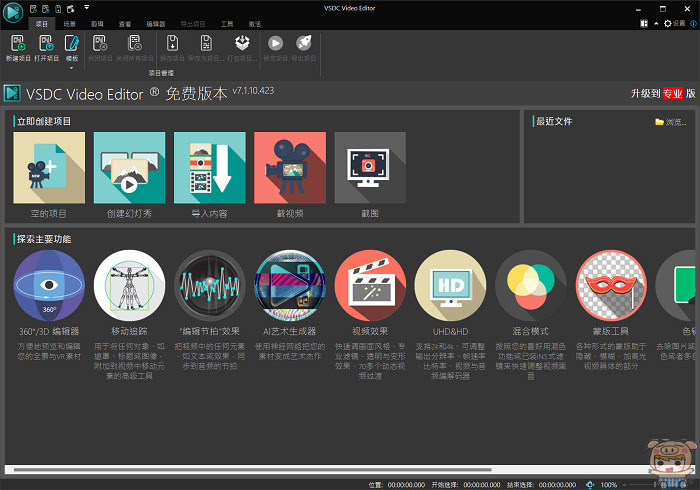The width and height of the screenshot is (700, 490).
Task: Click the 保存项目 toolbar icon
Action: (x=172, y=43)
